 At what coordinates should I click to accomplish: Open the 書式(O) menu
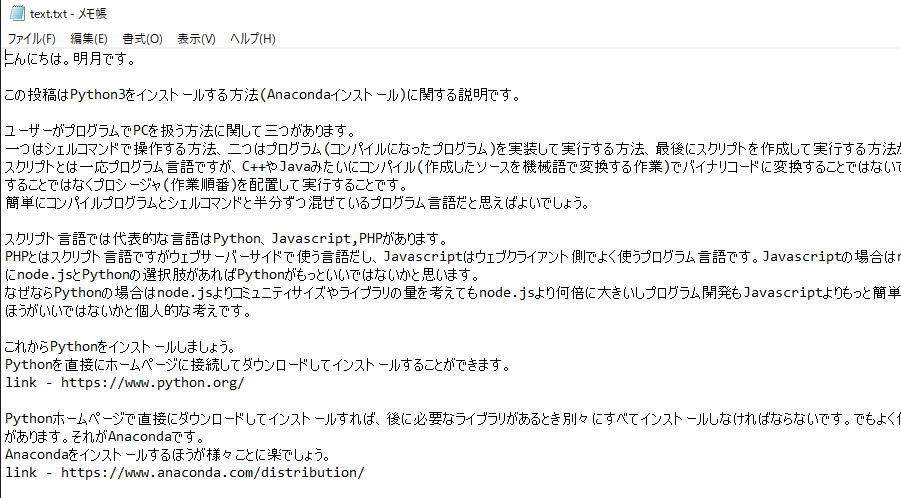tap(142, 38)
